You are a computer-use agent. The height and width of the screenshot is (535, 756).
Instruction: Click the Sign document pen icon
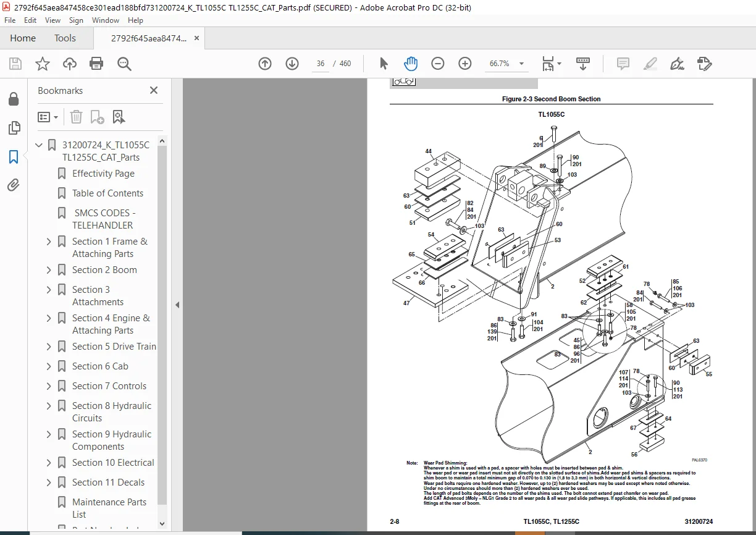677,64
